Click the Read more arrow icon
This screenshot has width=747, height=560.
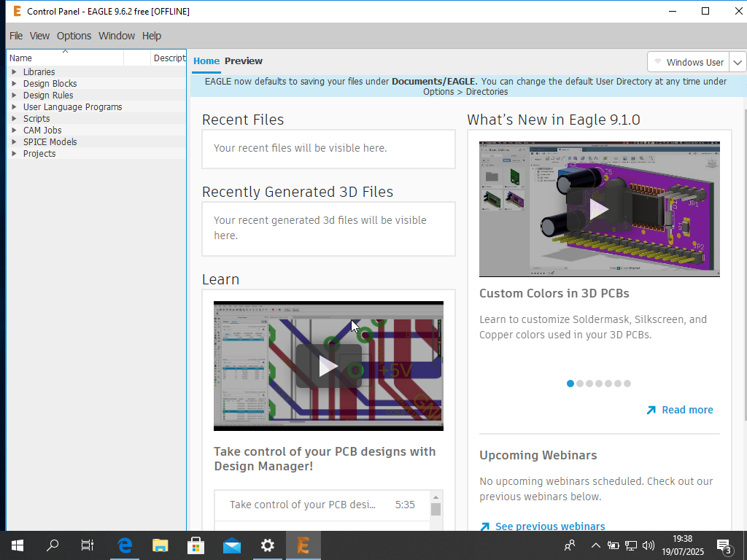click(x=651, y=411)
